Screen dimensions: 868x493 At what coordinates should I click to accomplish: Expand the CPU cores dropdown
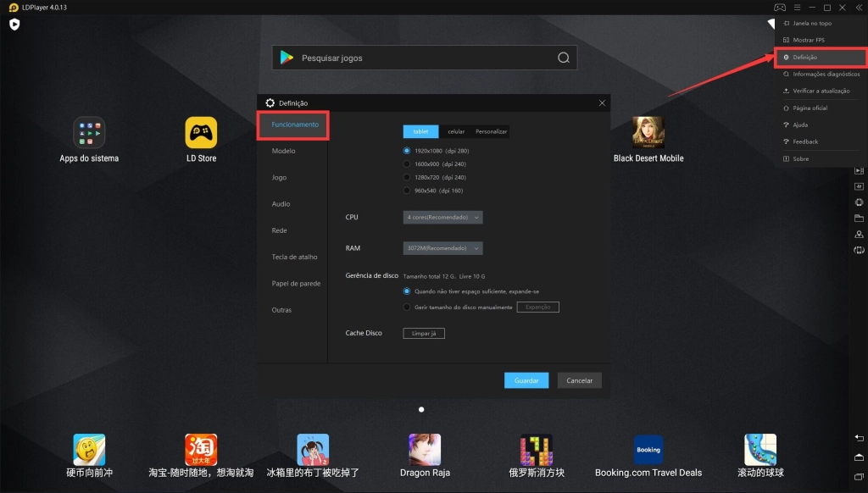pos(442,218)
